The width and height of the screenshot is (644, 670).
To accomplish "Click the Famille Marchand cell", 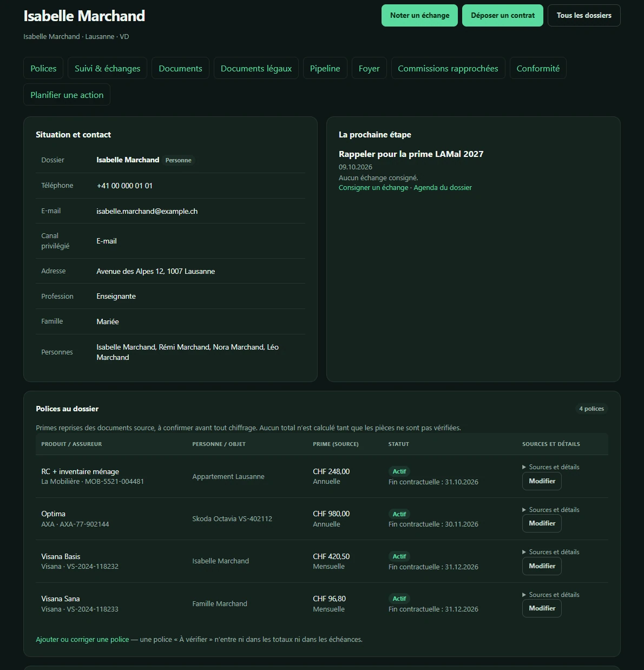I will tap(220, 603).
